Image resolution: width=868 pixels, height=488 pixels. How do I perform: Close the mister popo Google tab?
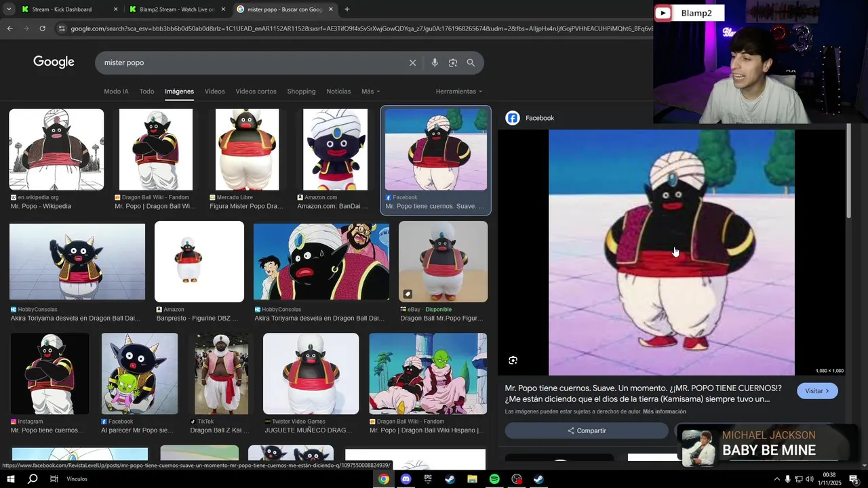click(331, 9)
